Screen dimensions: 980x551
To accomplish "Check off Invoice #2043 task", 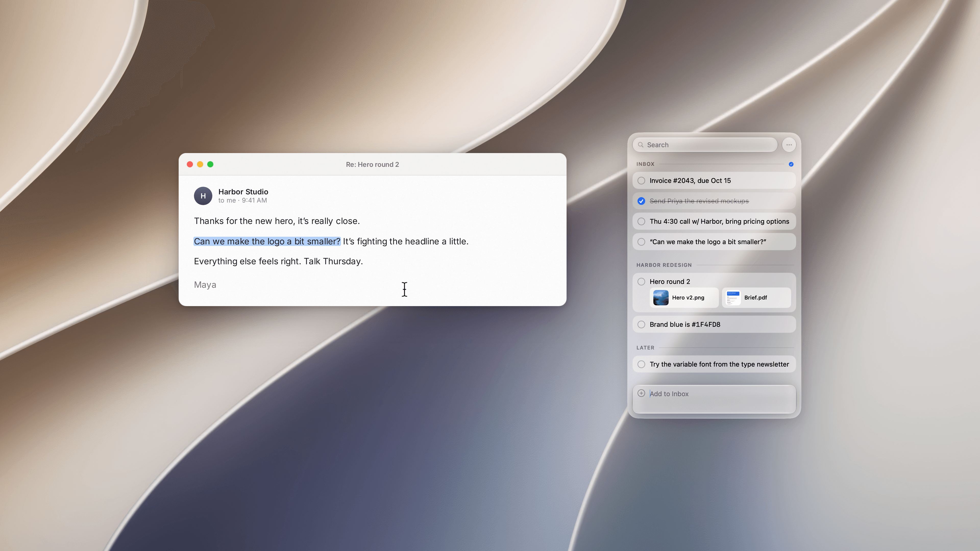I will point(641,181).
